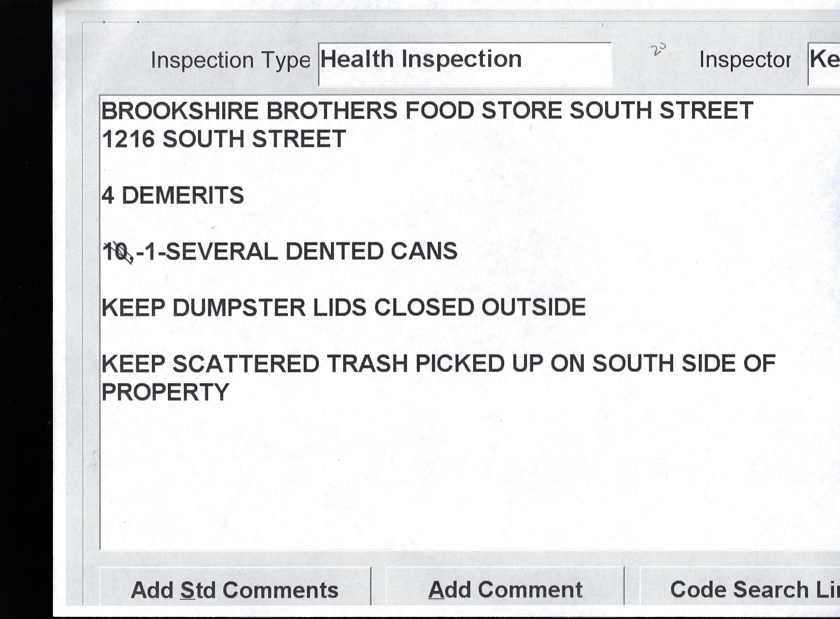Viewport: 840px width, 619px height.
Task: Place cursor on CLOSED OUTSIDE text
Action: point(479,307)
